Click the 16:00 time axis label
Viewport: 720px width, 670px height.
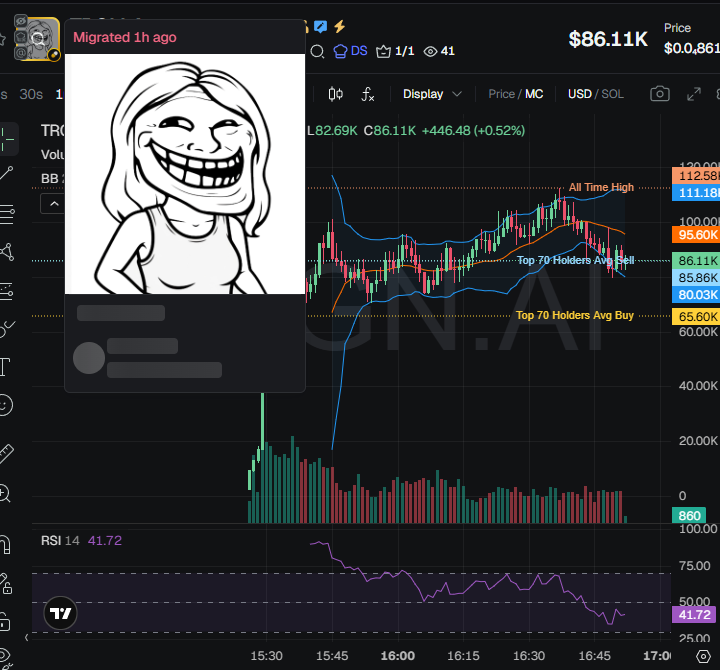[x=398, y=656]
